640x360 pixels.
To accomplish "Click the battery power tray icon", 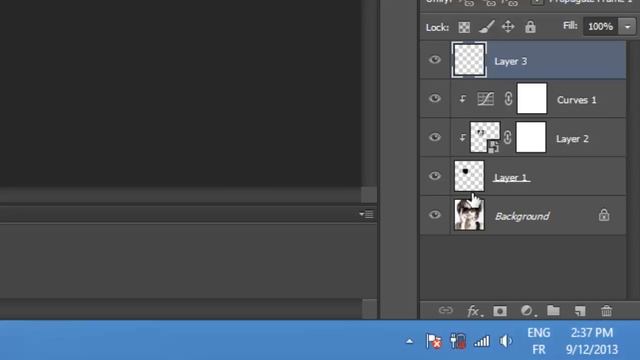I will click(458, 341).
